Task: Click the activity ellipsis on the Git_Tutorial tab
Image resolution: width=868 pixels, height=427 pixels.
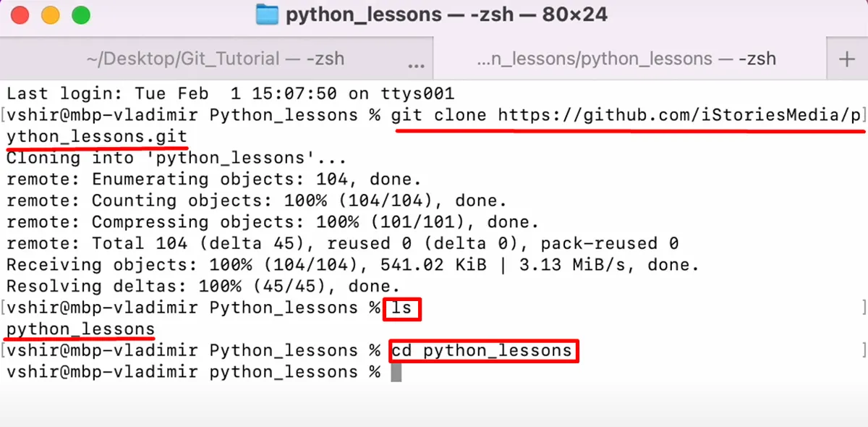Action: (x=416, y=65)
